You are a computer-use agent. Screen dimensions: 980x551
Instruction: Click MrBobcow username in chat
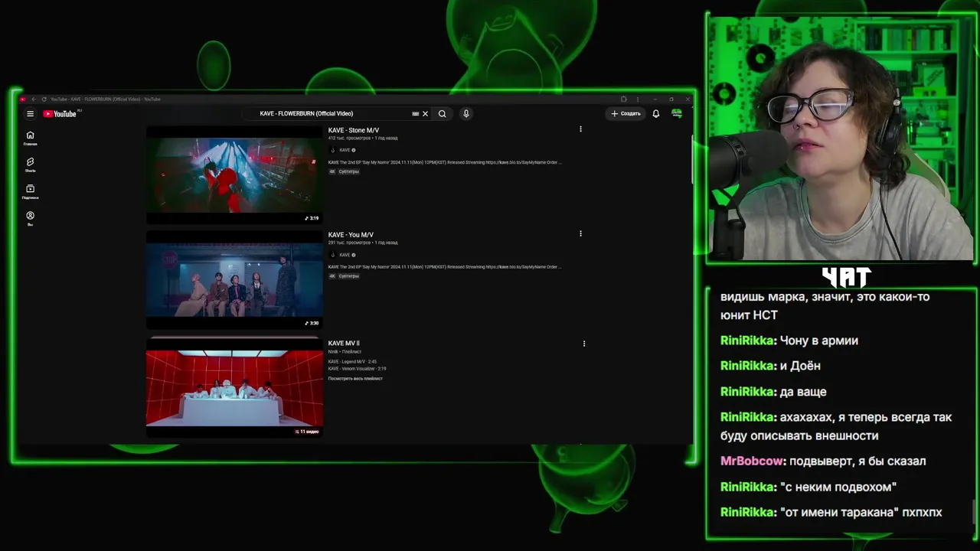pyautogui.click(x=752, y=461)
